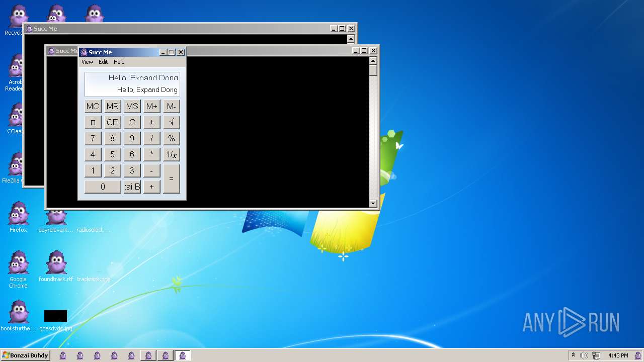644x362 pixels.
Task: Click the calculator backspace button
Action: pyautogui.click(x=93, y=122)
